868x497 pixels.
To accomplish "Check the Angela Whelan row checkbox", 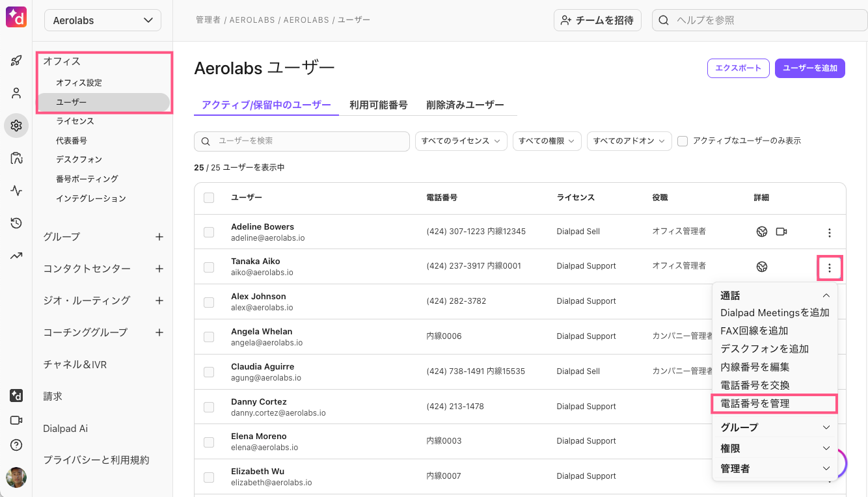I will click(x=209, y=337).
